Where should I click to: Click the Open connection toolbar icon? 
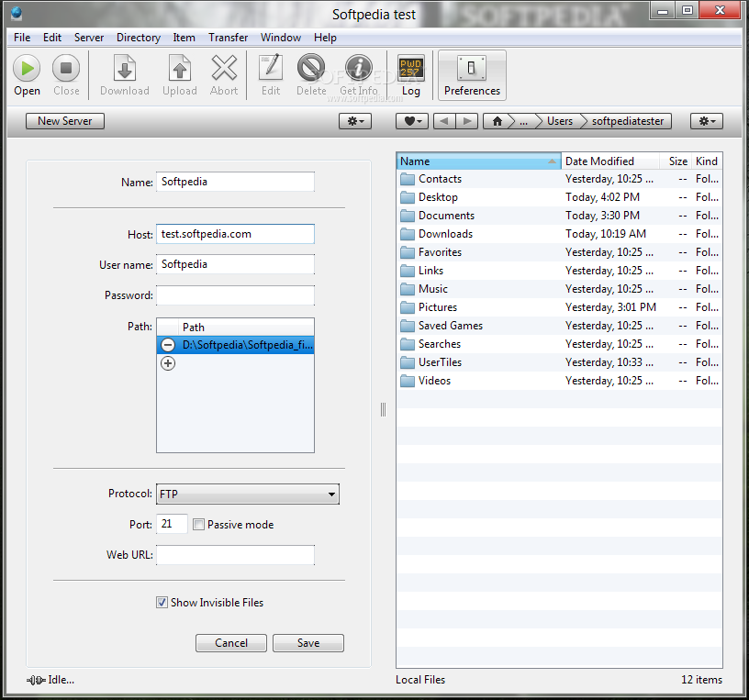tap(27, 68)
